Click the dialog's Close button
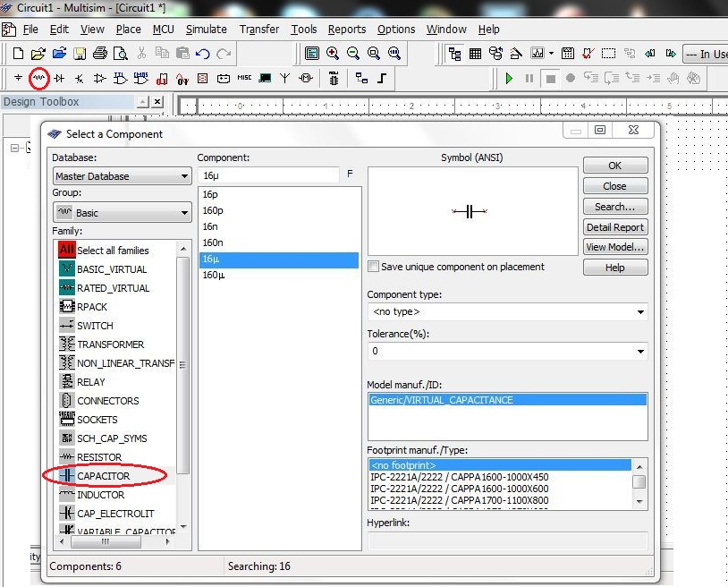The image size is (728, 587). tap(615, 186)
